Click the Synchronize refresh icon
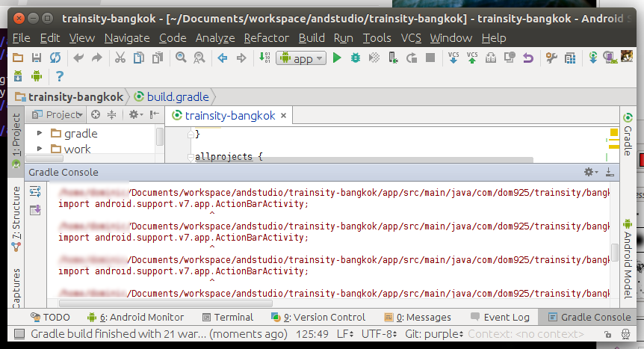The height and width of the screenshot is (349, 644). point(55,58)
